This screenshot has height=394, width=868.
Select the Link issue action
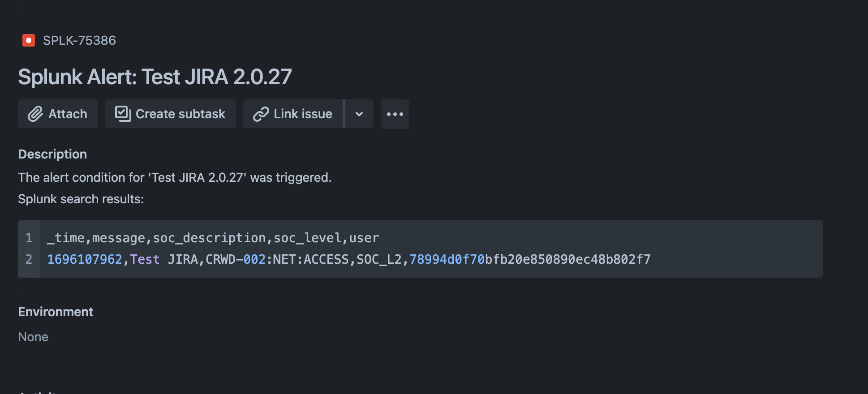(x=293, y=114)
